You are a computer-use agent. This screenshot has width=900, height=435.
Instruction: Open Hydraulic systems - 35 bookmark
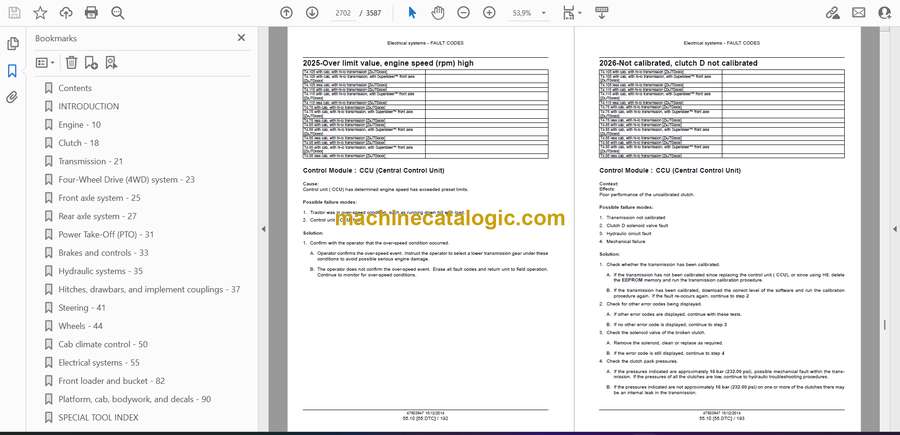pos(100,271)
